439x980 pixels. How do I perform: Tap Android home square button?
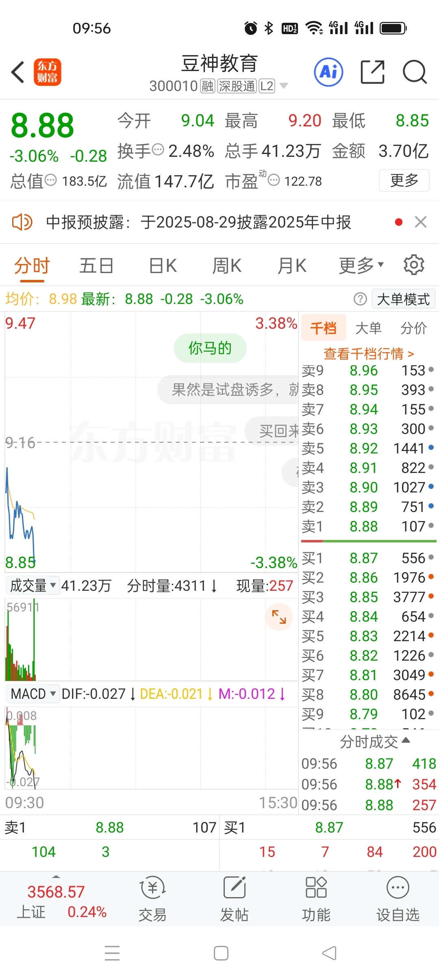(221, 953)
